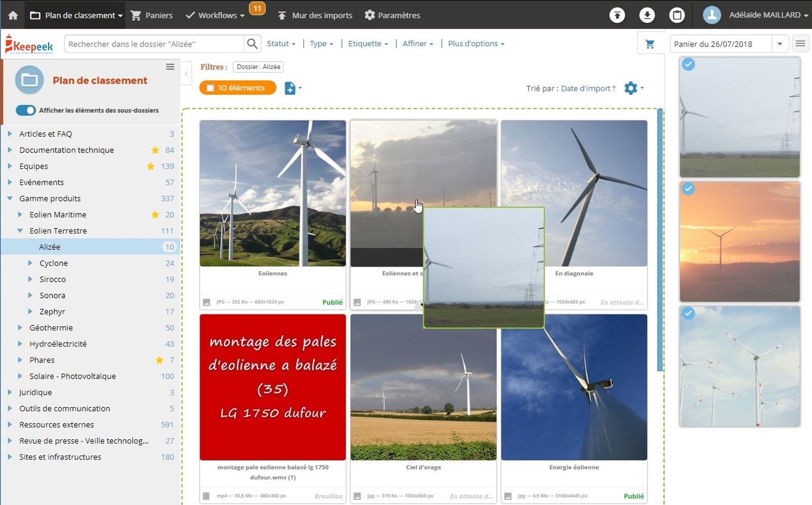Click the Keepeek logo
The image size is (812, 505).
(29, 44)
